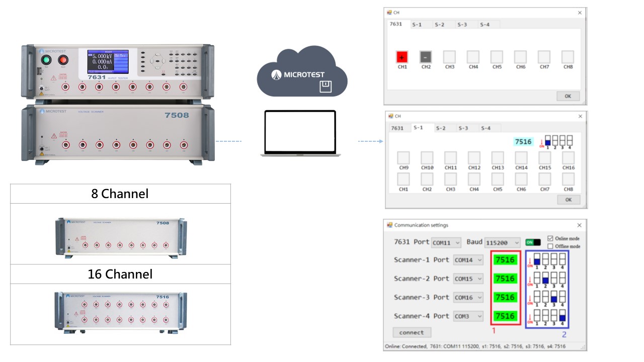Click the floppy disk save icon in the cloud
This screenshot has width=644, height=362.
pos(327,86)
